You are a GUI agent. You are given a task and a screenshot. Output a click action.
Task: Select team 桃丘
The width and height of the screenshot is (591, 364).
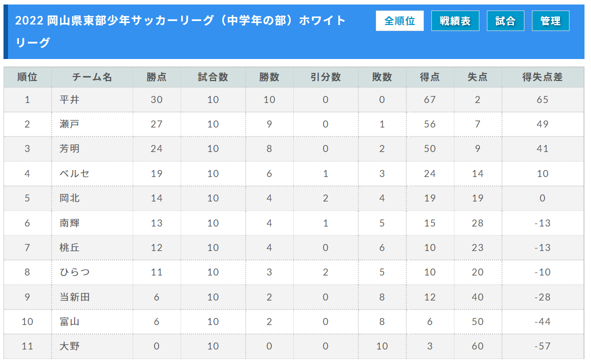(x=70, y=247)
